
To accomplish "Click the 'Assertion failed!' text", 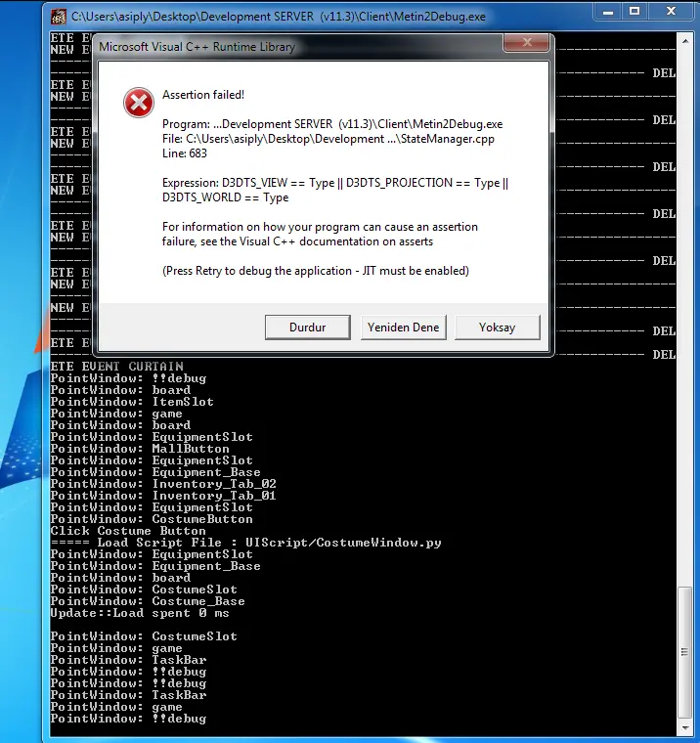I will tap(203, 95).
